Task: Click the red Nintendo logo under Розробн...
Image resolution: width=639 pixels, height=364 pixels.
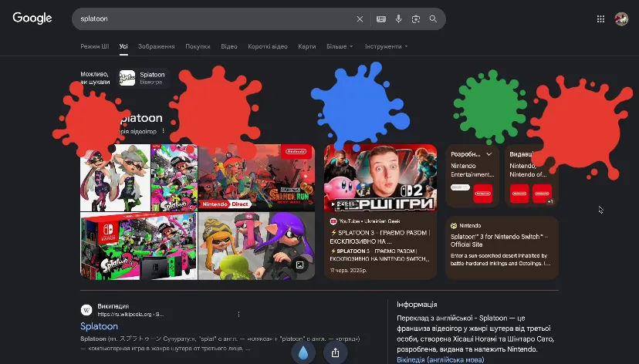Action: [x=482, y=194]
